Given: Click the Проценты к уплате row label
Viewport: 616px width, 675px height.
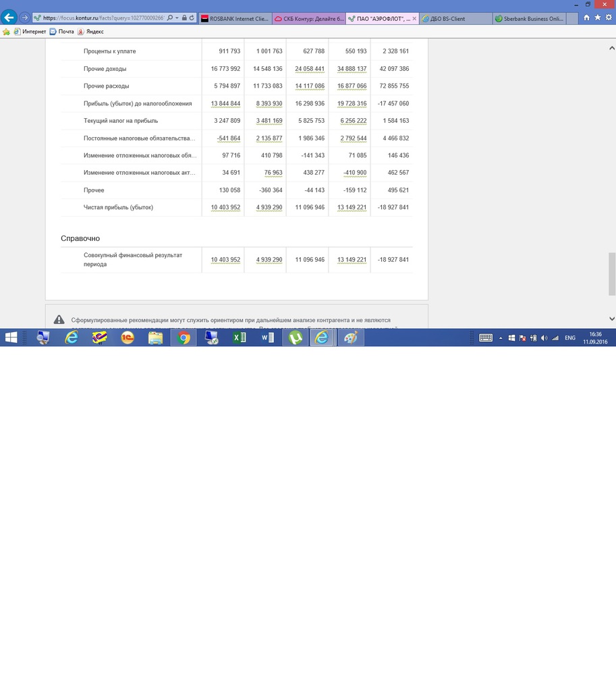Looking at the screenshot, I should (x=110, y=51).
